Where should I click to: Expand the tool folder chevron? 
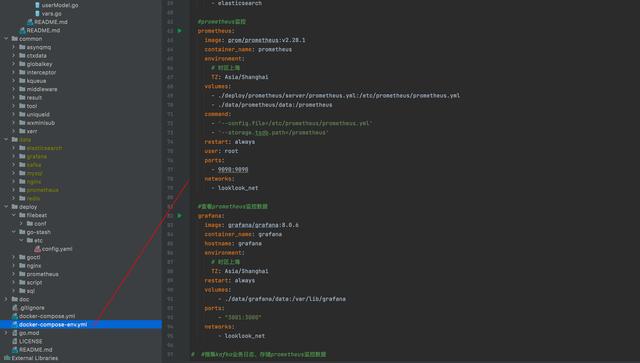point(13,106)
